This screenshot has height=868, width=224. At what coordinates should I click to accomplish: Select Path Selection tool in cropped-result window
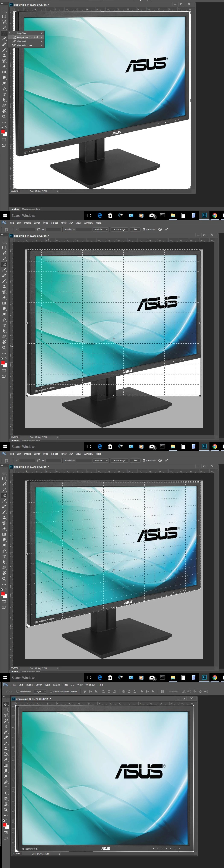coord(6,793)
